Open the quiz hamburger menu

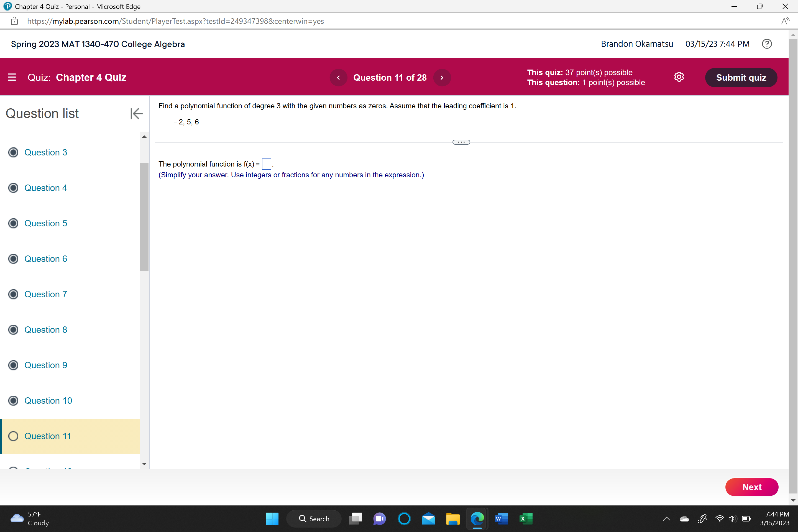point(12,77)
